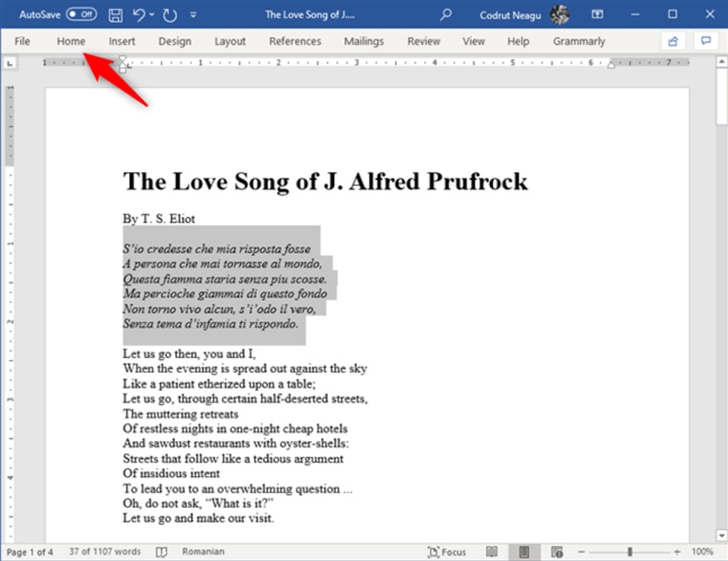Enable Focus mode in status bar
The height and width of the screenshot is (561, 728).
447,552
